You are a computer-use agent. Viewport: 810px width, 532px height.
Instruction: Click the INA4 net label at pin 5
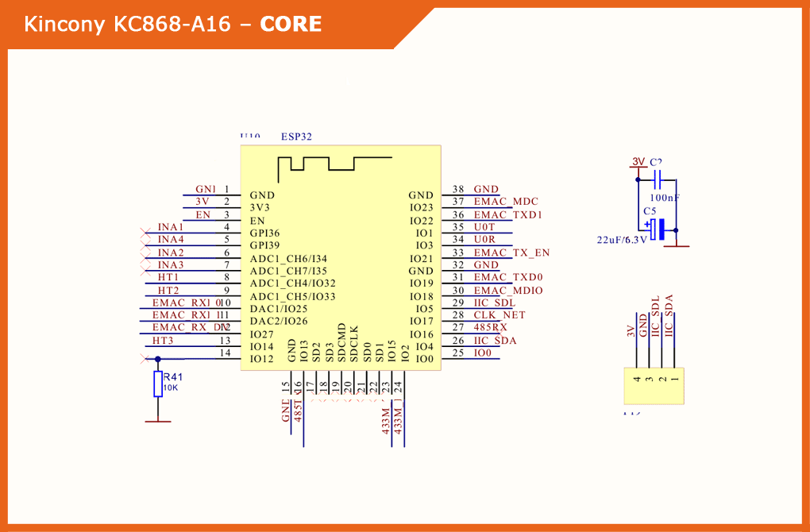tap(171, 239)
